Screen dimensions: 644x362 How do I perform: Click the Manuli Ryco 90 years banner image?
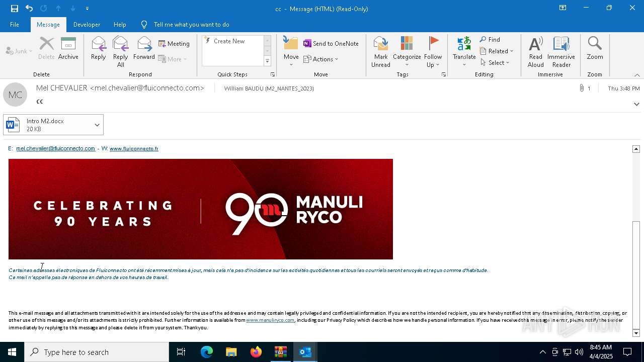click(x=201, y=209)
